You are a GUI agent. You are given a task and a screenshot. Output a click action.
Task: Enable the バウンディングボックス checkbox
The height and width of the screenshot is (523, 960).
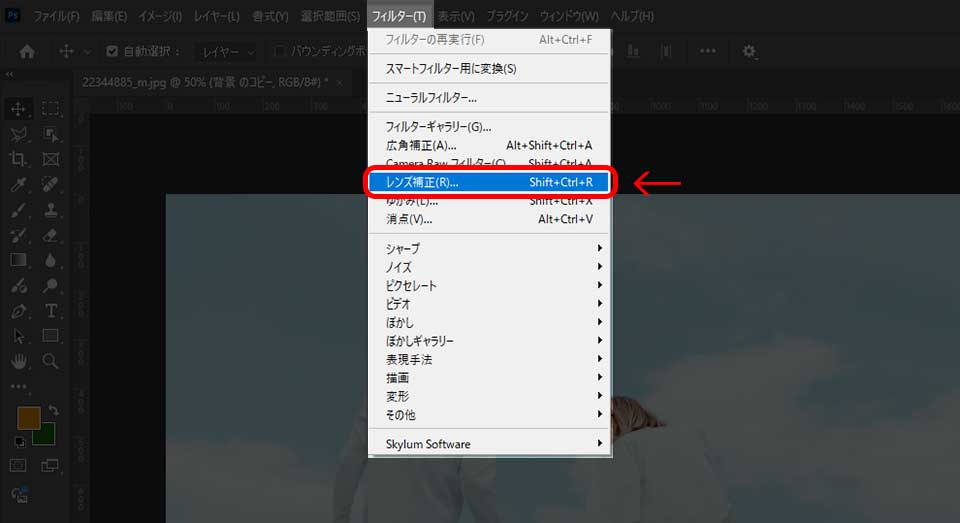279,51
